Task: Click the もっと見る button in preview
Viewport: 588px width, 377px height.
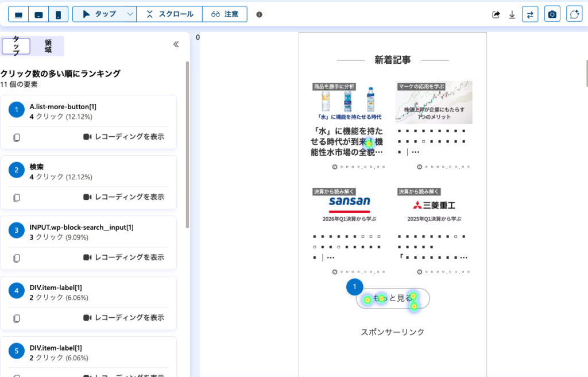Action: (393, 298)
